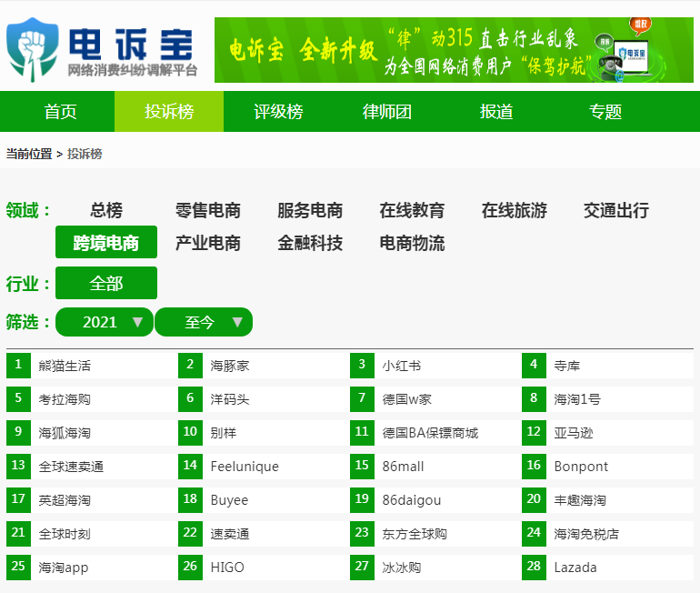
Task: Select 交通出行 domain filter
Action: click(x=616, y=210)
